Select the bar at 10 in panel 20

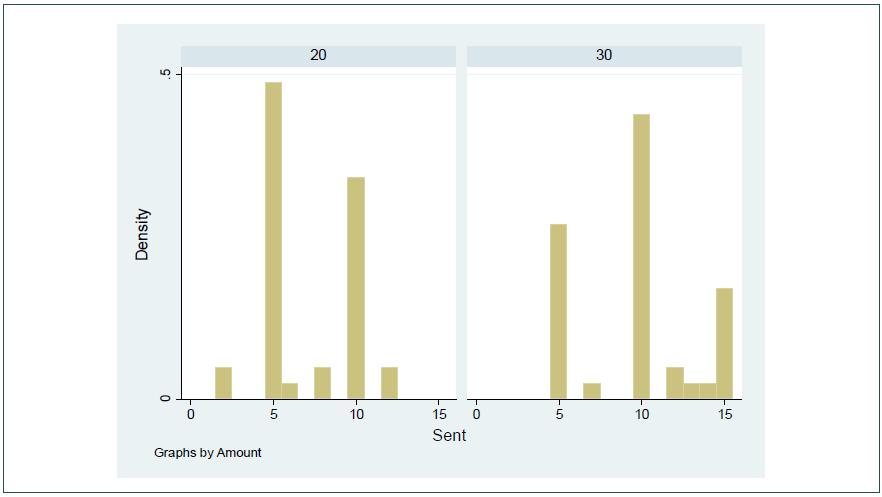pyautogui.click(x=356, y=288)
